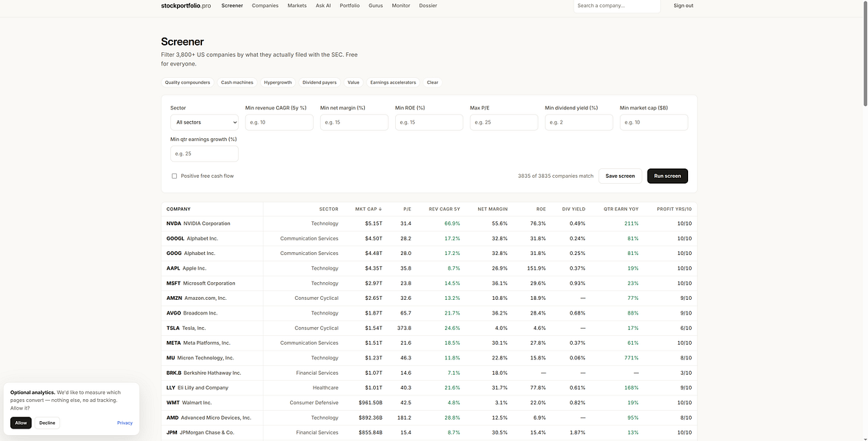Open the stockportfolio.pro home logo
Image resolution: width=868 pixels, height=441 pixels.
coord(186,6)
